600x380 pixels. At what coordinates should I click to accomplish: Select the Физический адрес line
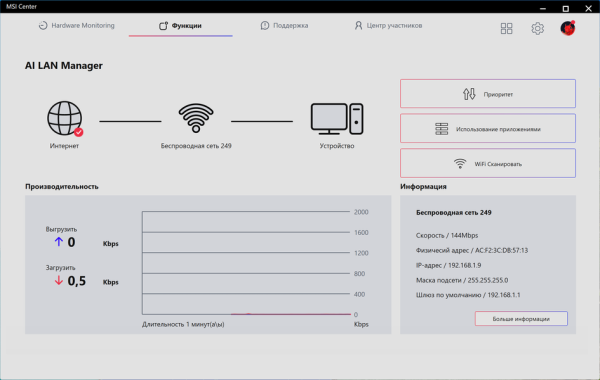coord(472,250)
